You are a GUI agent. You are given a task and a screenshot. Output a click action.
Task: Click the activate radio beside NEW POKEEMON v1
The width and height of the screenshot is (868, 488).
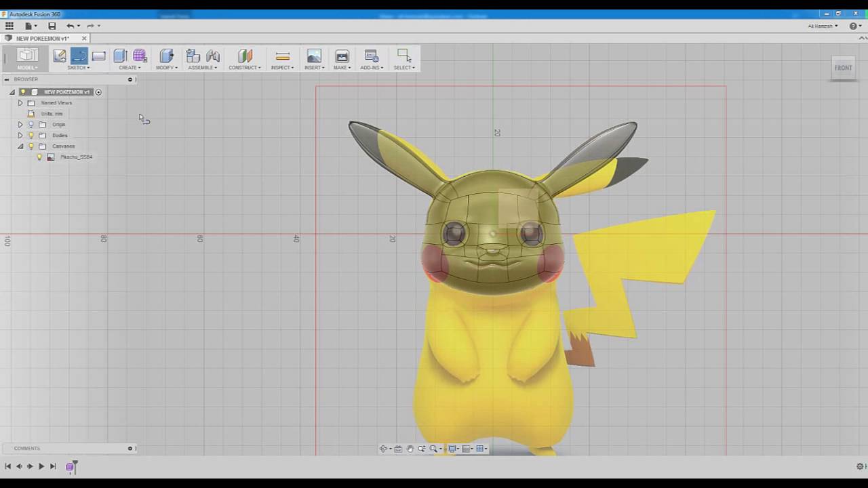(98, 92)
